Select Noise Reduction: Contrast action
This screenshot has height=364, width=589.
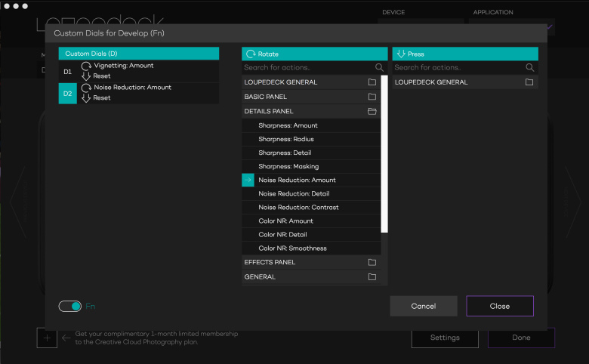click(311, 208)
